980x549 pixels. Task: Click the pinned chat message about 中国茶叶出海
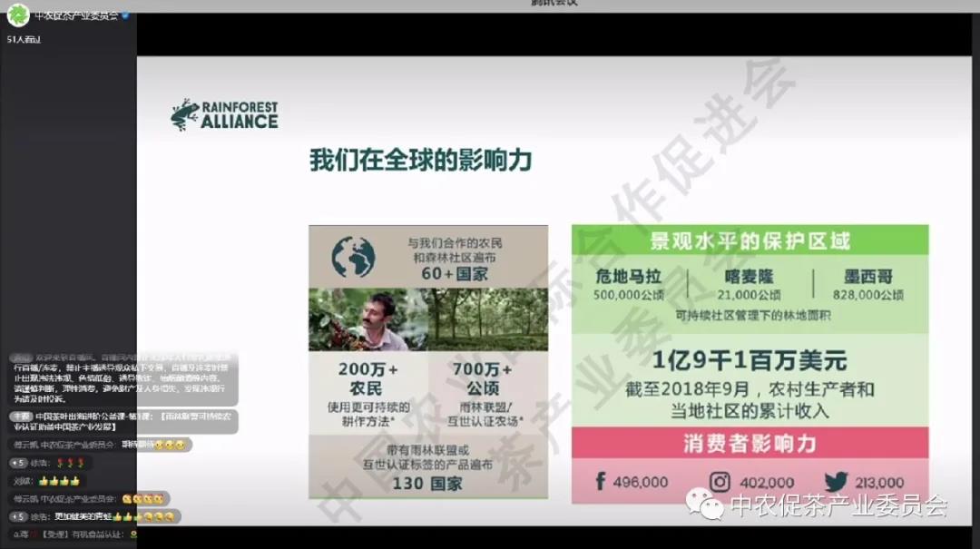pos(122,421)
